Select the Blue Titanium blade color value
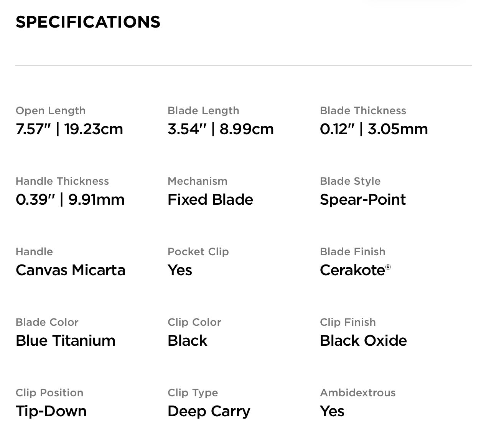504x427 pixels. tap(66, 341)
